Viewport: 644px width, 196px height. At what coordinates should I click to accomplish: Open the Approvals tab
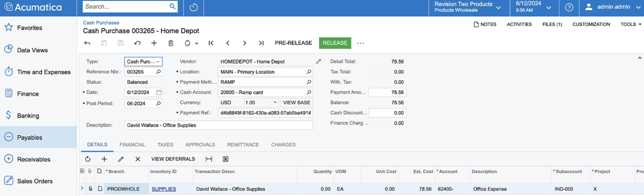point(200,145)
